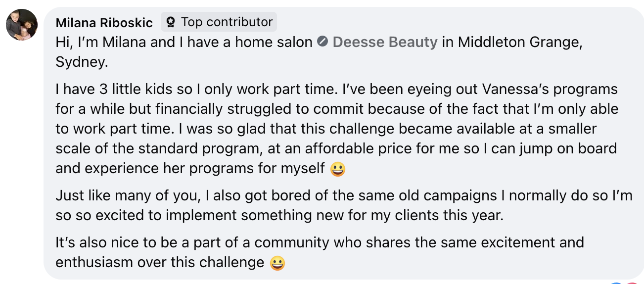The height and width of the screenshot is (284, 644).
Task: Open the Deesse Beauty page link
Action: tap(385, 42)
